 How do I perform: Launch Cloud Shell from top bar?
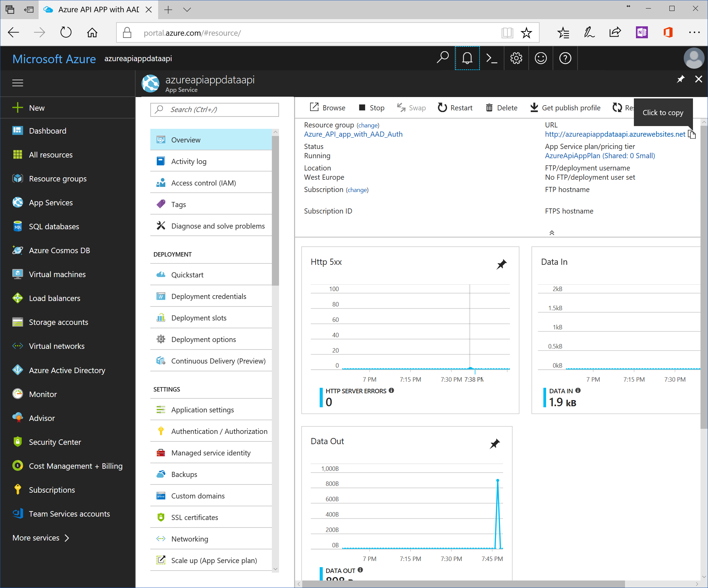click(491, 58)
